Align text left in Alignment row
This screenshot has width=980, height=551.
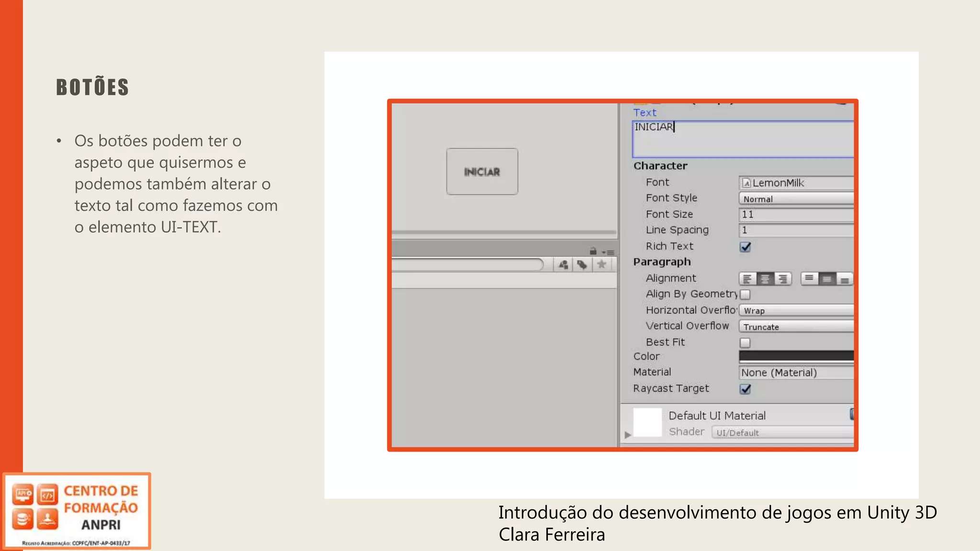[747, 279]
